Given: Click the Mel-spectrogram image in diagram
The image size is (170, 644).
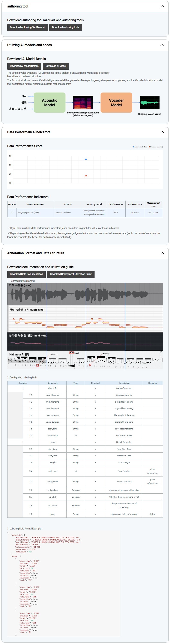Looking at the screenshot, I should pyautogui.click(x=83, y=103).
